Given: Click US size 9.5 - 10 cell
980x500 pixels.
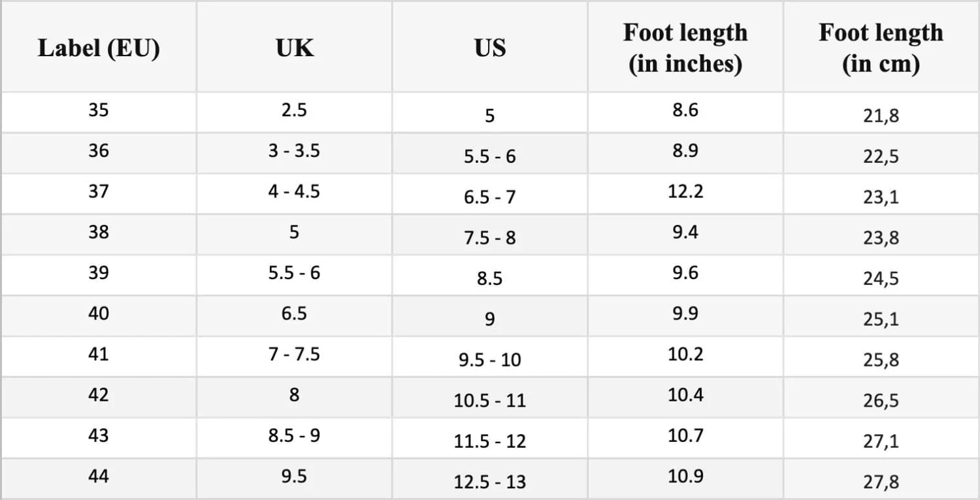Looking at the screenshot, I should [490, 359].
